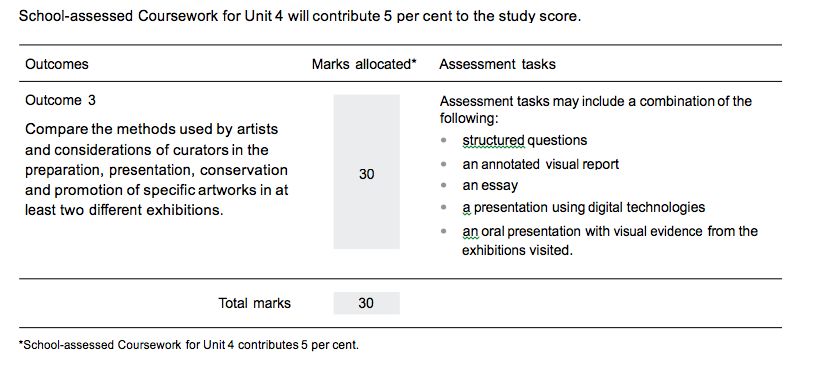This screenshot has height=366, width=813.
Task: Click the 'an annotated visual report' bullet item
Action: click(x=541, y=164)
